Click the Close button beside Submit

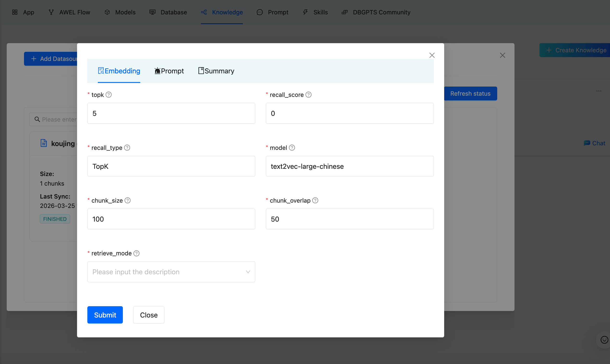point(149,315)
